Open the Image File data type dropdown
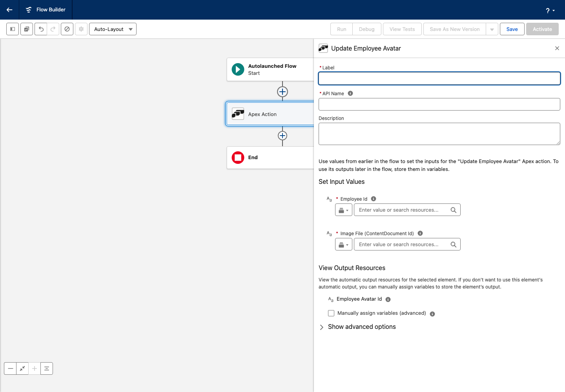Screen dimensions: 565x392 tap(343, 245)
